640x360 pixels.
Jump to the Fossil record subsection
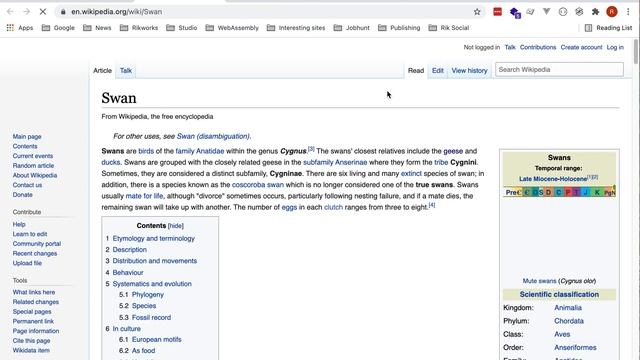pyautogui.click(x=151, y=318)
